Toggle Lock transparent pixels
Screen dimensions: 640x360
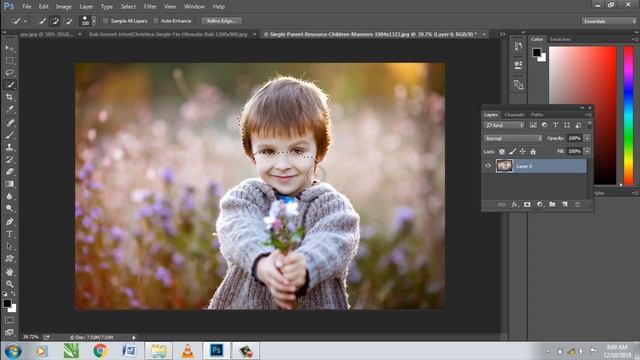click(x=502, y=151)
